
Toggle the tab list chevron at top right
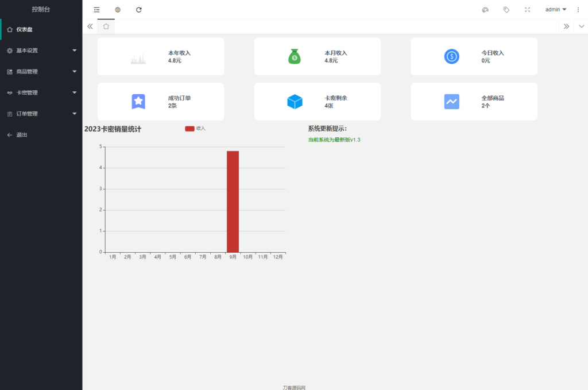[566, 26]
